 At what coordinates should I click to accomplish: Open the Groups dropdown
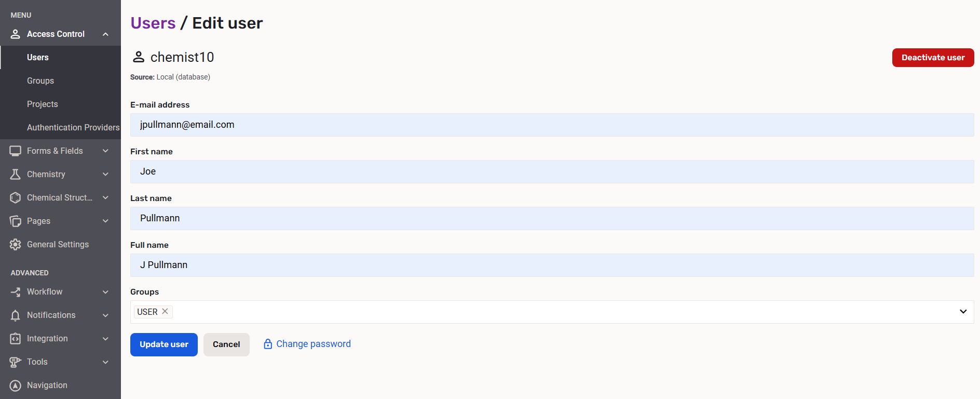(x=963, y=312)
